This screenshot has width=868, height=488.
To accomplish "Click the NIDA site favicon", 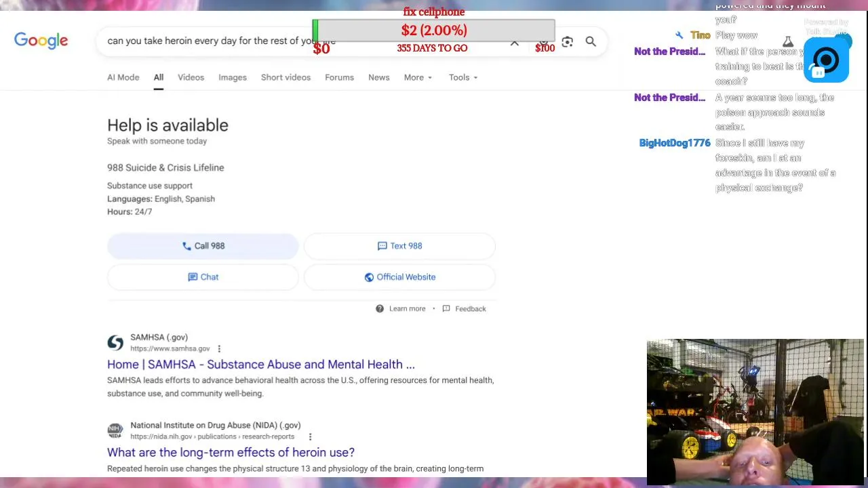I will 115,430.
